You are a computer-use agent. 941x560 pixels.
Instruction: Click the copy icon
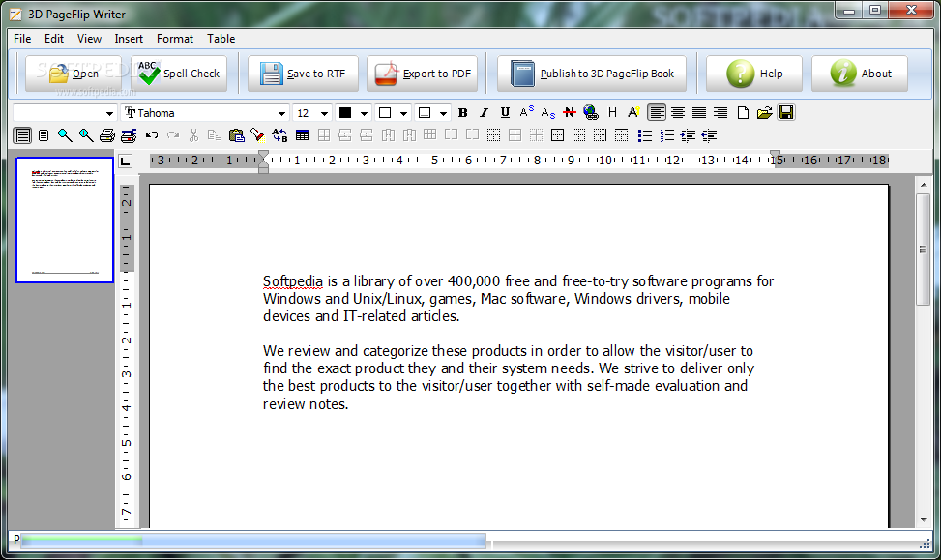[215, 135]
